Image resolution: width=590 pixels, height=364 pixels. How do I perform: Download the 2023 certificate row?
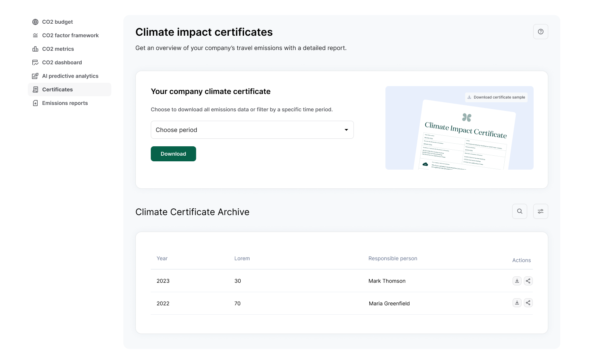[517, 281]
